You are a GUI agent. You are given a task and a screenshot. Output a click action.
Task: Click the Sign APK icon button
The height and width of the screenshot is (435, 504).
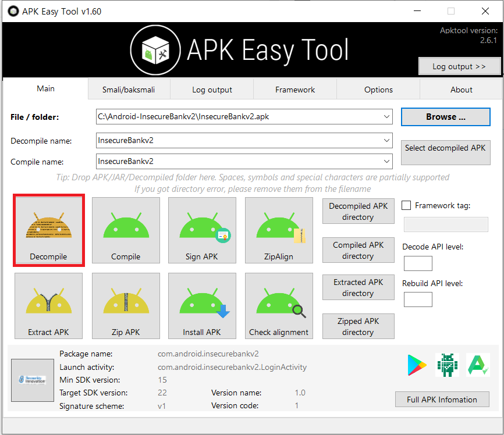(202, 230)
